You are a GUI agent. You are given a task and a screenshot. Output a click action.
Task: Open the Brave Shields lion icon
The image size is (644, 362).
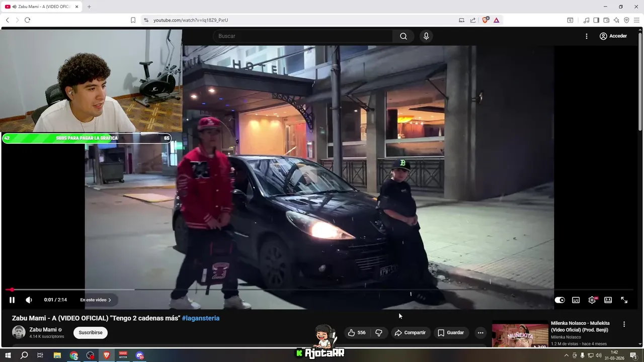(486, 20)
